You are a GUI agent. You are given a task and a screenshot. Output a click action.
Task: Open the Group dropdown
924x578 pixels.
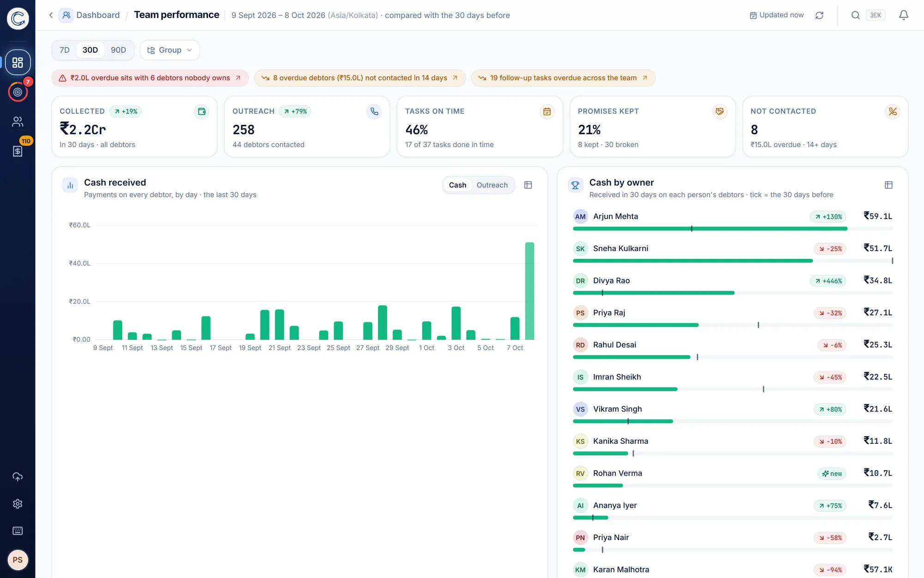(170, 50)
